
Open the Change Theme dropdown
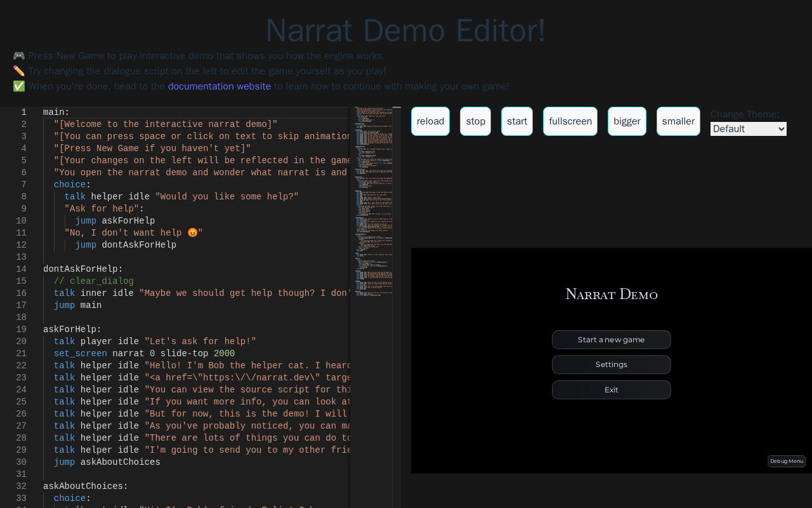[748, 129]
